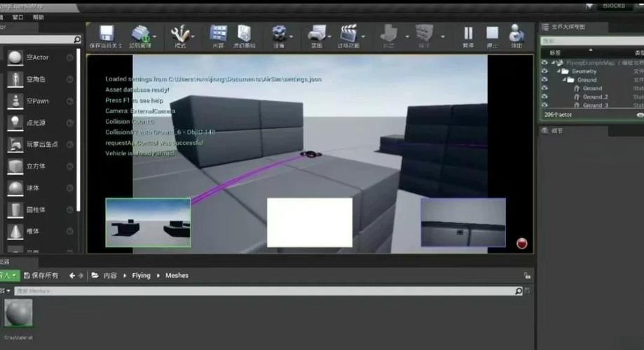This screenshot has height=350, width=644.
Task: Toggle visibility eye for Geometry folder
Action: pos(544,71)
